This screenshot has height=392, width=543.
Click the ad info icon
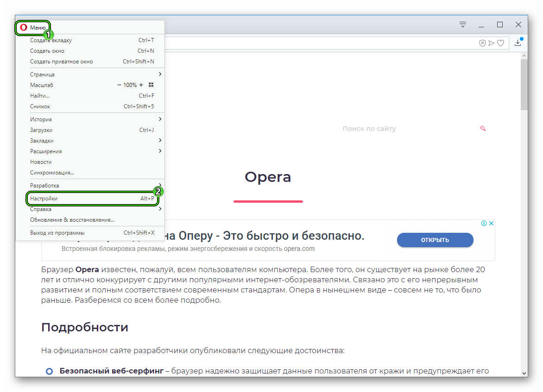click(x=484, y=223)
